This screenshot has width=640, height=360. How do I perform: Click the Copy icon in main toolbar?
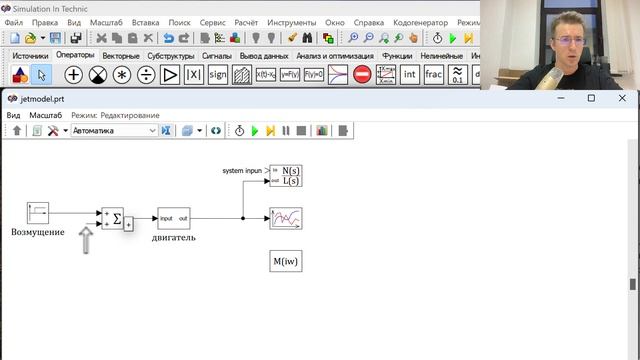coord(117,38)
